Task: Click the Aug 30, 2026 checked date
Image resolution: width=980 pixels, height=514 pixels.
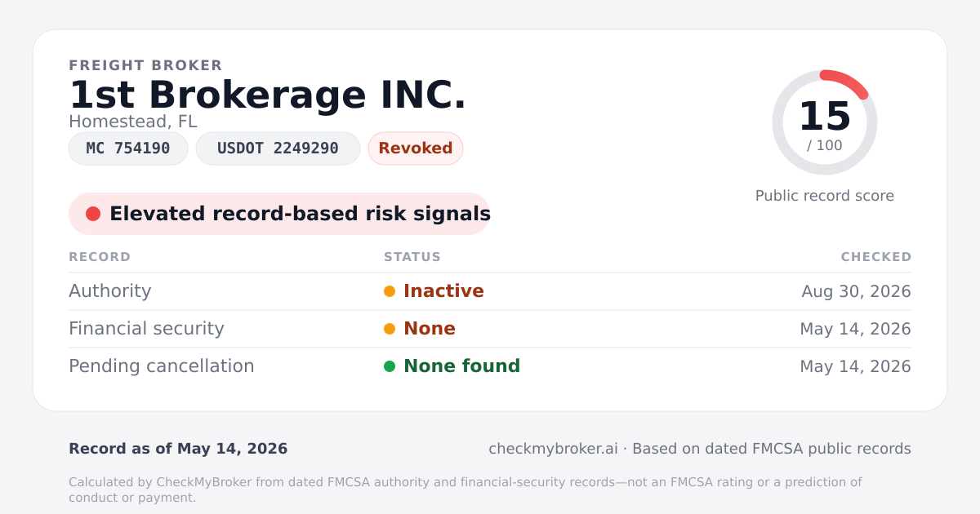Action: [x=856, y=291]
